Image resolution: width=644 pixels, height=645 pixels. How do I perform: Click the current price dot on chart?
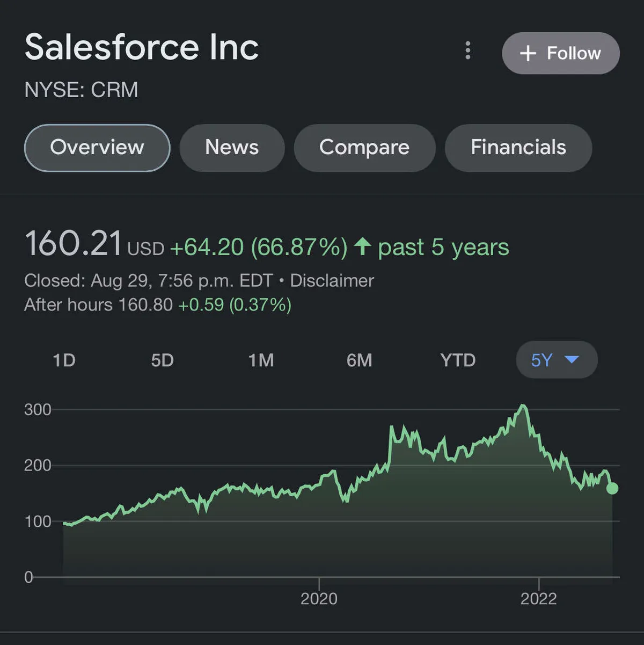point(612,488)
